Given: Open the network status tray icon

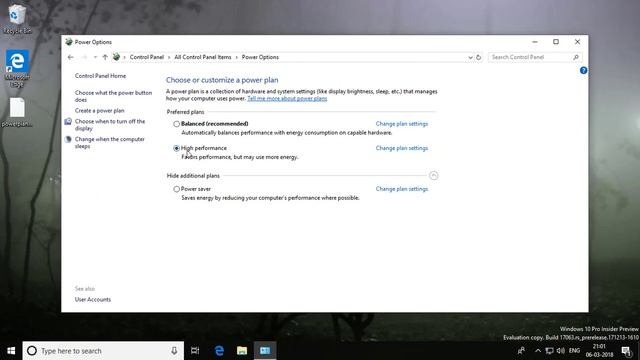Looking at the screenshot, I should tap(549, 351).
